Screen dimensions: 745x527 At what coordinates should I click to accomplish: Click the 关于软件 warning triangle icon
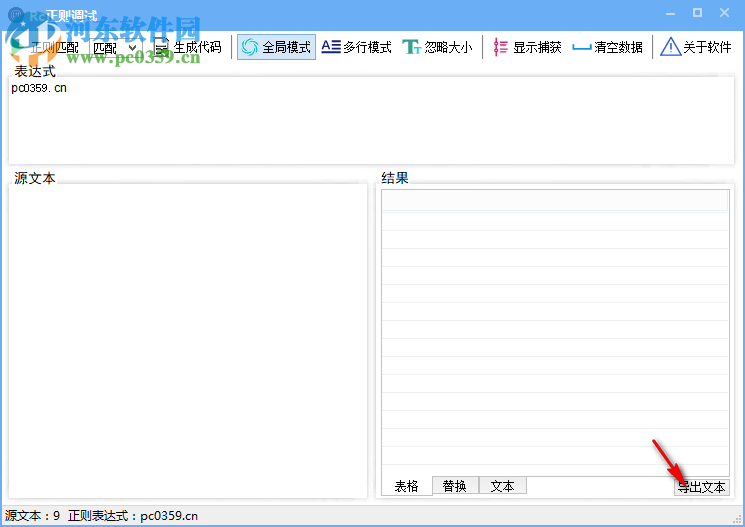670,47
